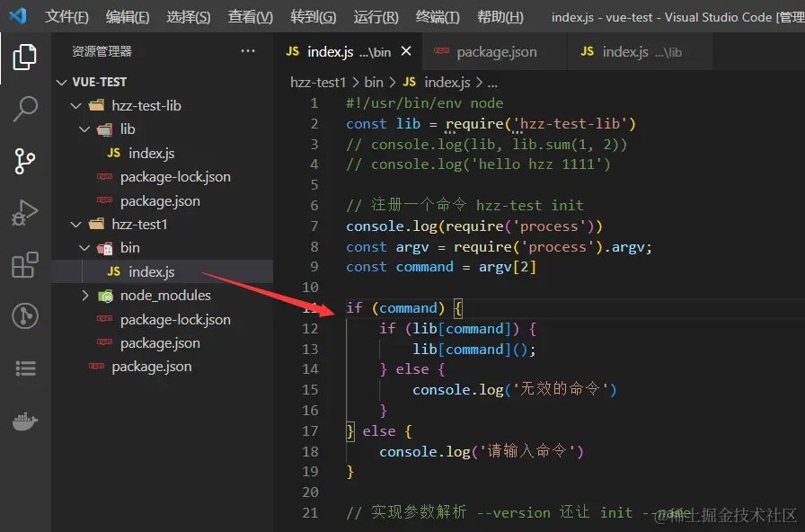Open index.js under the lib folder
Image resolution: width=805 pixels, height=532 pixels.
pyautogui.click(x=152, y=153)
